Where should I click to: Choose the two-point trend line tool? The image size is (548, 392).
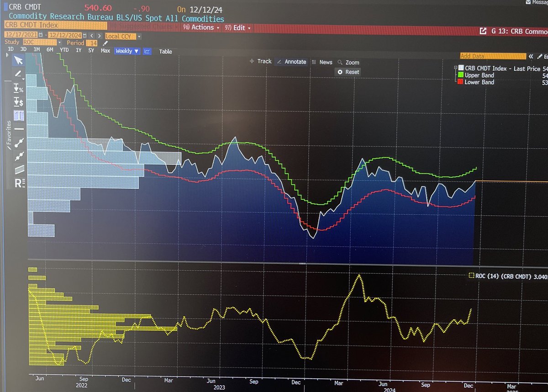19,143
